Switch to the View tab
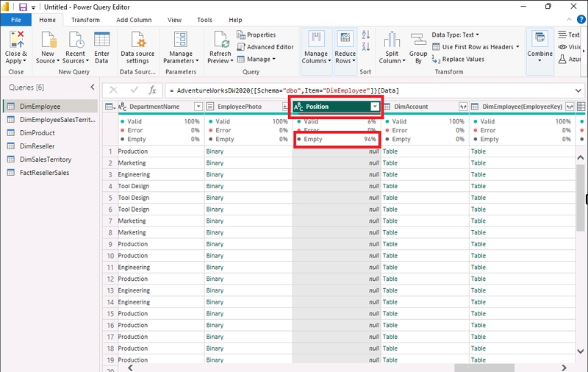Screen dimensions: 588x372 pos(174,20)
